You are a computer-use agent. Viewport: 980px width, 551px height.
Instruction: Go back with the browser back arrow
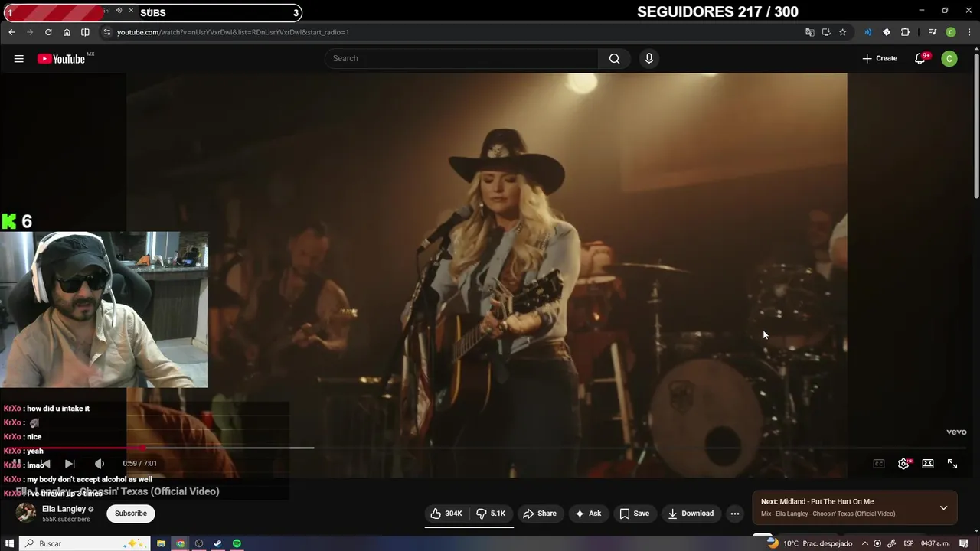point(11,32)
